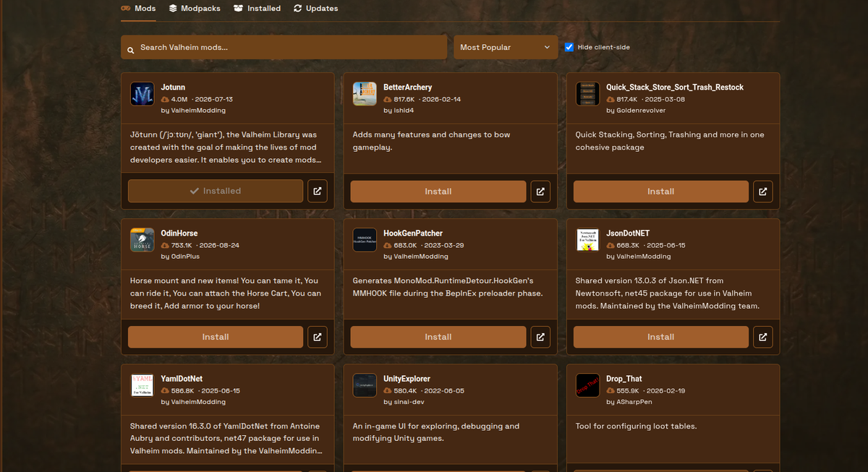Viewport: 868px width, 472px height.
Task: Click the BetterArchery mod title
Action: click(408, 87)
